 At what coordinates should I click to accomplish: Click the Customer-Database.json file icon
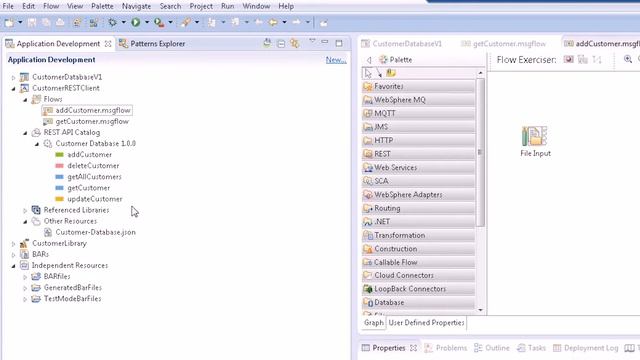(48, 232)
